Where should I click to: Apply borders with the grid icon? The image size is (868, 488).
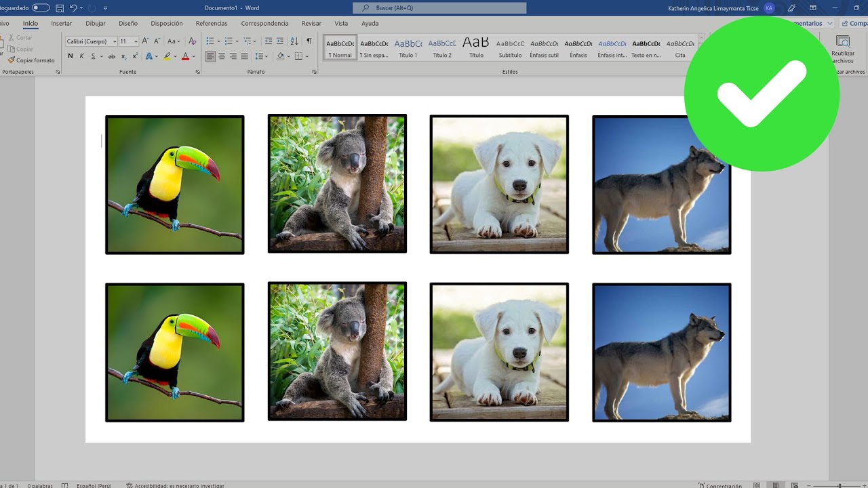(298, 56)
